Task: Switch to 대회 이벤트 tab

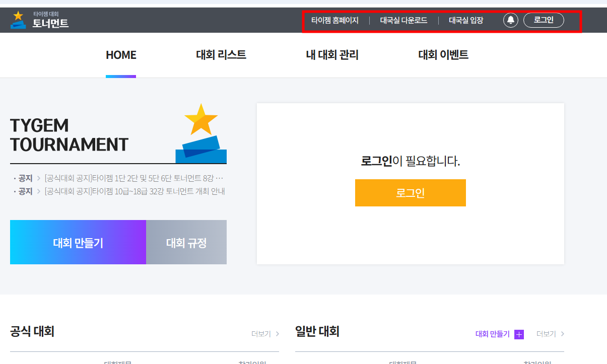Action: (x=443, y=55)
